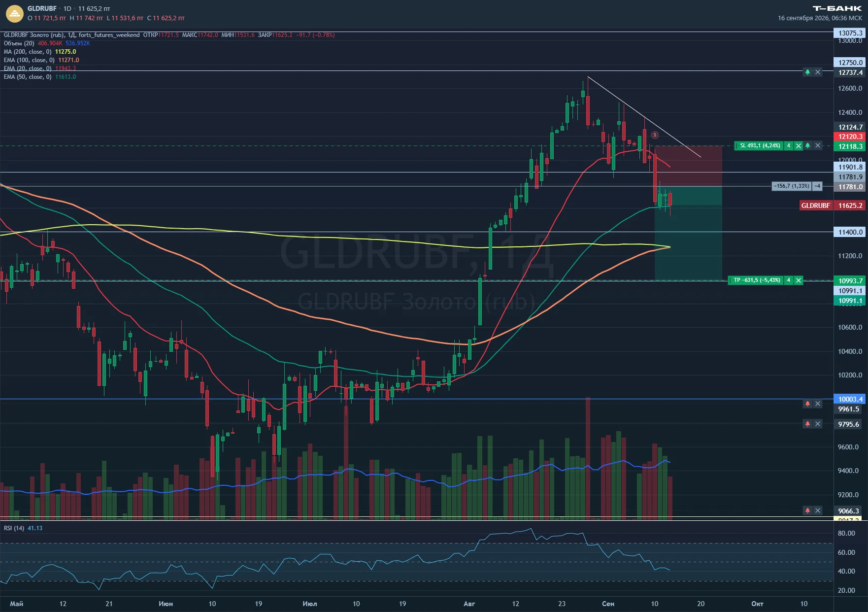Click the green alert bell at 12737.4
The width and height of the screenshot is (868, 612).
(x=807, y=72)
